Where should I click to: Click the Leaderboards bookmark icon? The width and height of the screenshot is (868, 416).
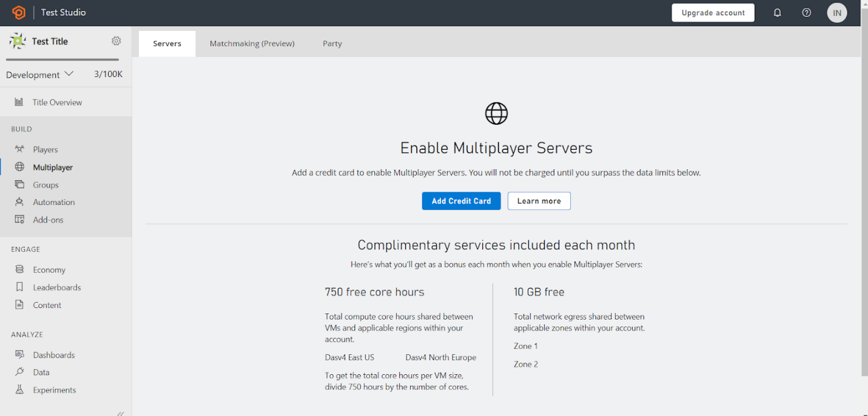pyautogui.click(x=19, y=287)
